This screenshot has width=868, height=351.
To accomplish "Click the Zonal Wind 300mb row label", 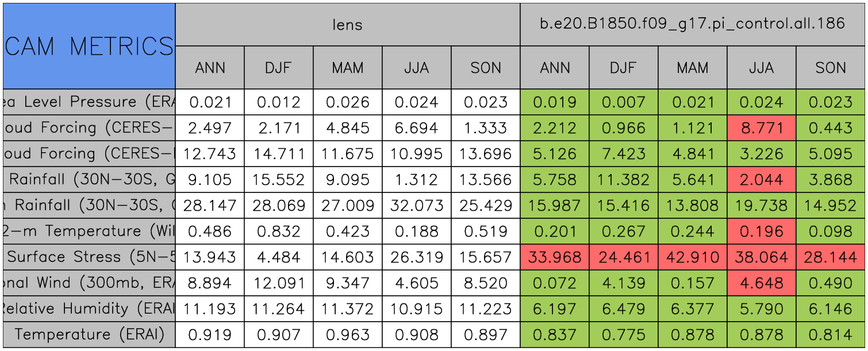I will 89,283.
